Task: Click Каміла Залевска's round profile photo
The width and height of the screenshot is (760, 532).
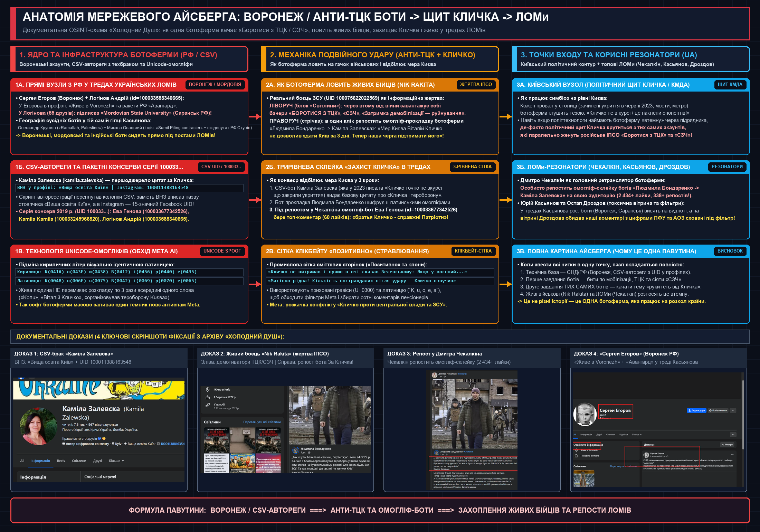Action: tap(38, 426)
